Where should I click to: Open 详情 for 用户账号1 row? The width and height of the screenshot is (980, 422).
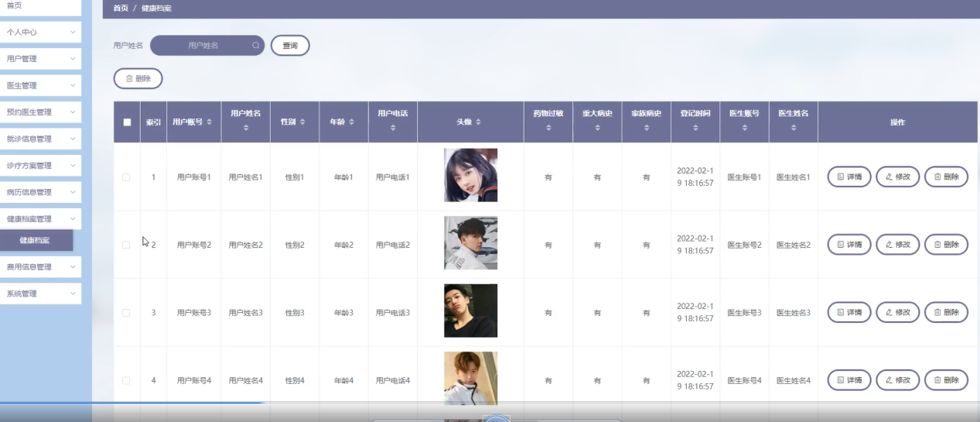click(x=849, y=177)
